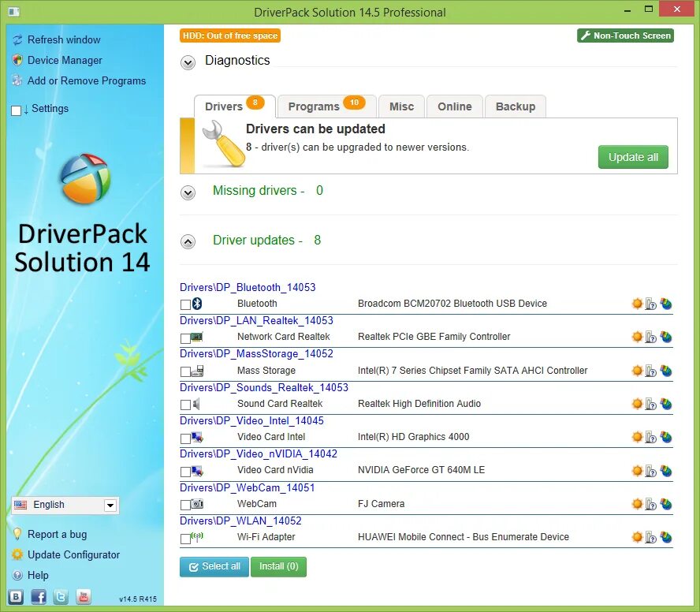700x612 pixels.
Task: Click the Select all button
Action: click(x=214, y=566)
